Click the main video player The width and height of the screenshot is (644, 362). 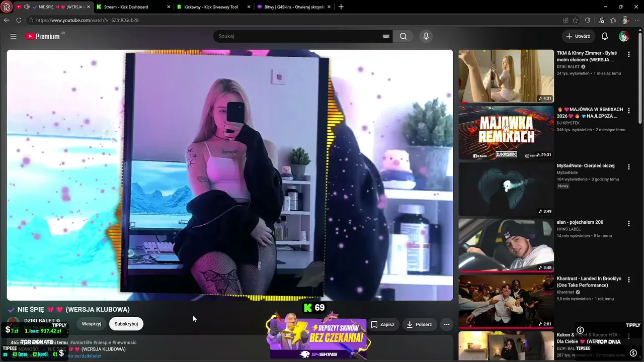tap(230, 175)
